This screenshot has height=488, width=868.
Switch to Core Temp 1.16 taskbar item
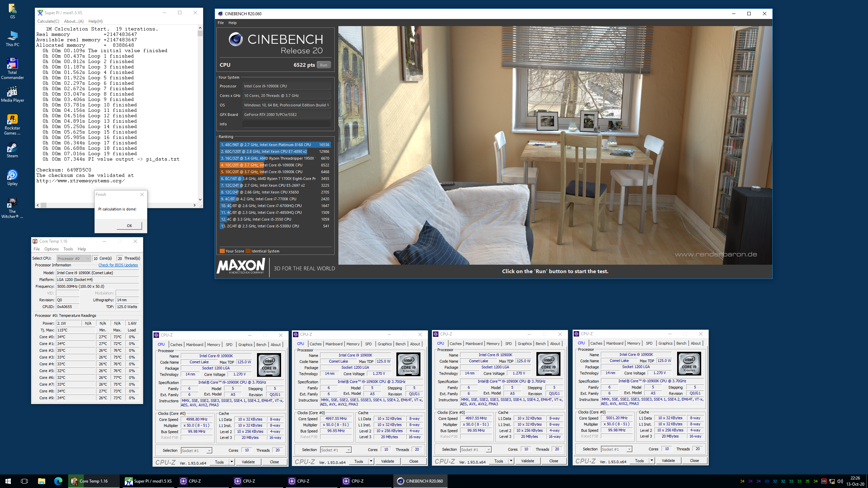(93, 481)
